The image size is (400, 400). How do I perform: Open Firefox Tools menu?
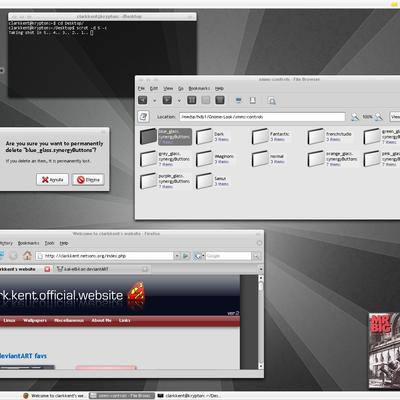50,243
